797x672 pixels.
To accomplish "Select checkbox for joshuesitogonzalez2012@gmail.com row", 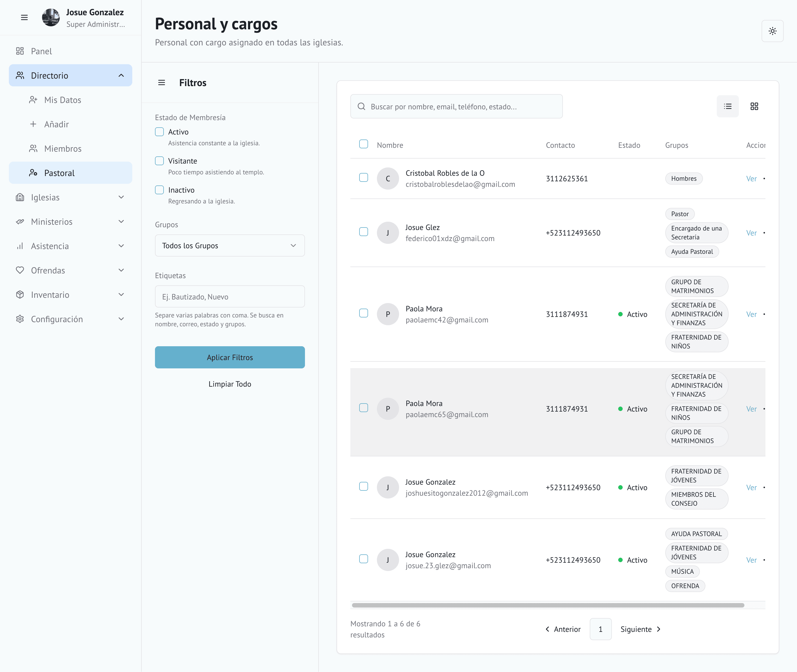I will (364, 487).
